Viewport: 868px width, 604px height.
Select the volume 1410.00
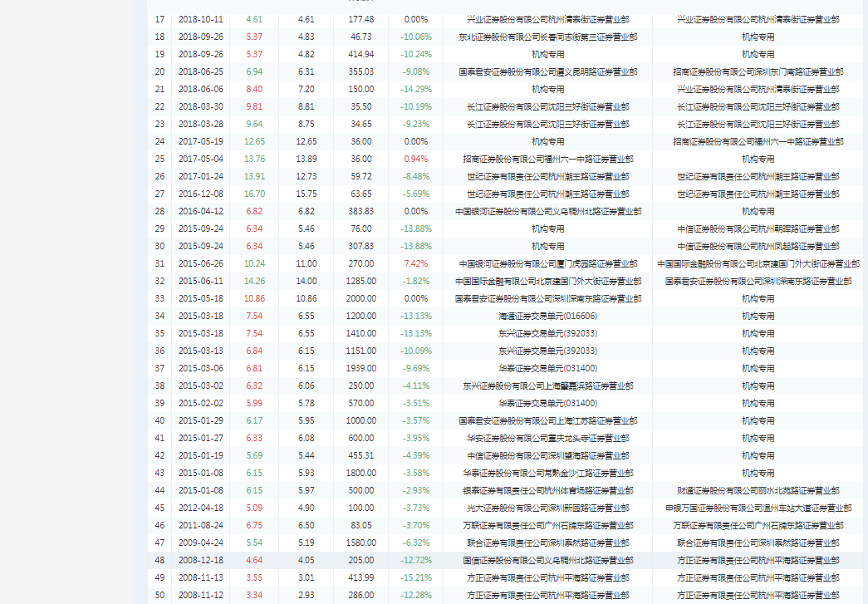361,333
